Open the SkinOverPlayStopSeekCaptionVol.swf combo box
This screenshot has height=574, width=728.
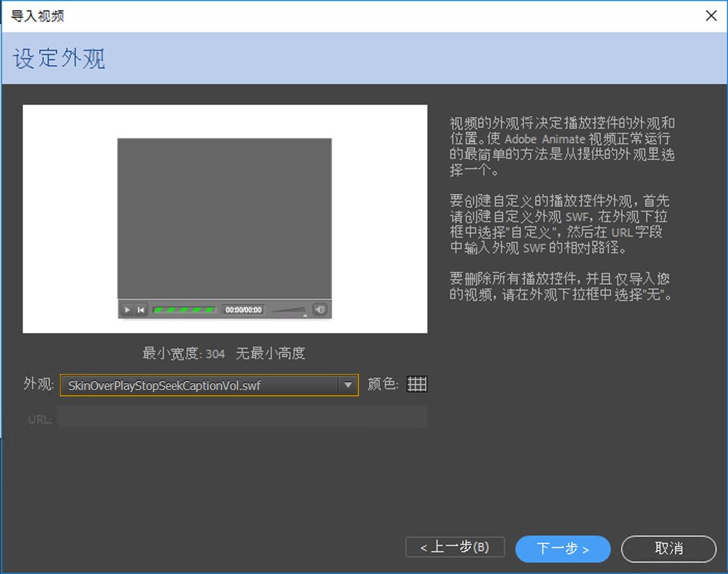(x=202, y=385)
